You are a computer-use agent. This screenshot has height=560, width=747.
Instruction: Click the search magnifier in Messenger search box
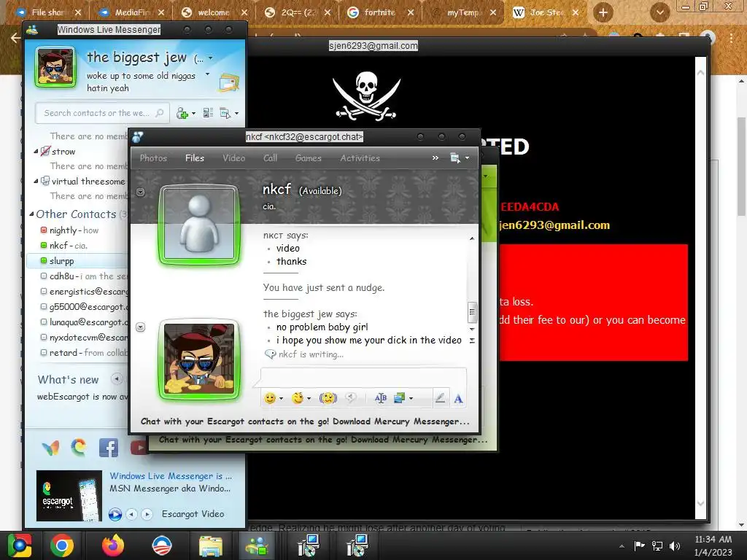coord(160,113)
